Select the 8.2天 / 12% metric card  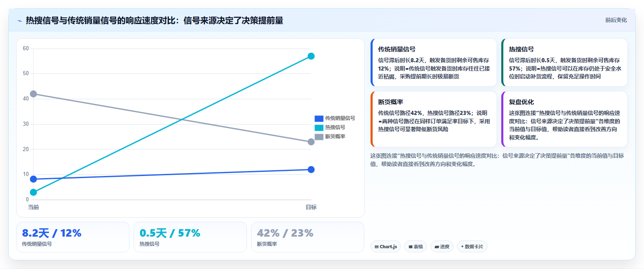[x=73, y=237]
